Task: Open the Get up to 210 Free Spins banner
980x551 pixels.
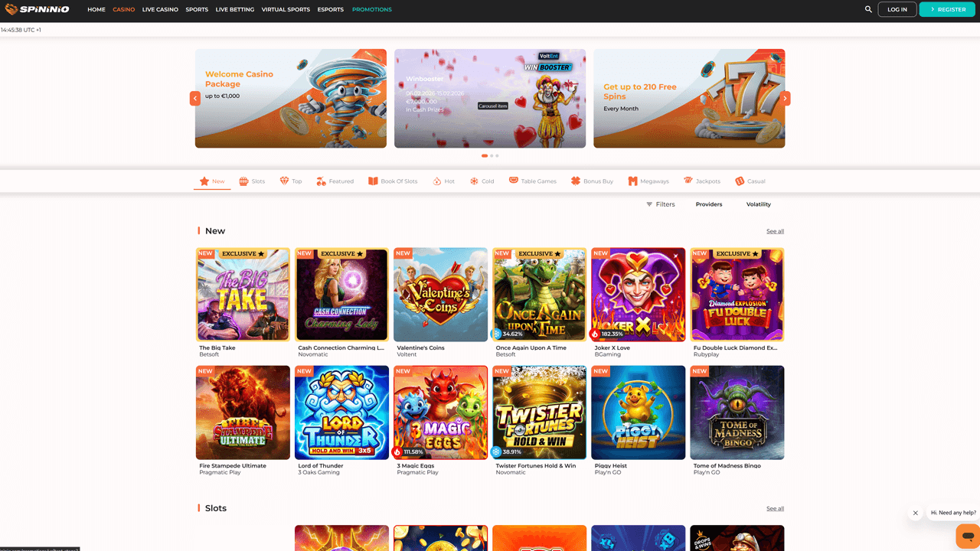Action: point(689,98)
